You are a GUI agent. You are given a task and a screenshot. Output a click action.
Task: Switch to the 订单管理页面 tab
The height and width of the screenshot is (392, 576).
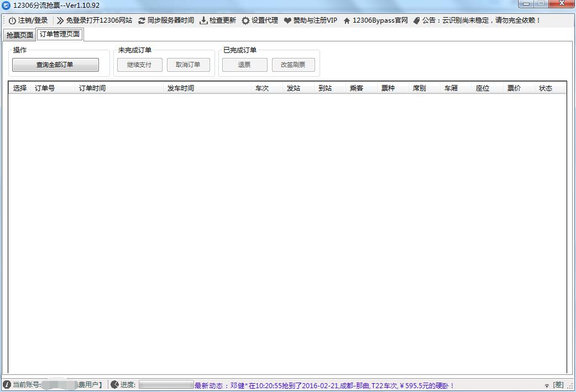click(x=60, y=34)
